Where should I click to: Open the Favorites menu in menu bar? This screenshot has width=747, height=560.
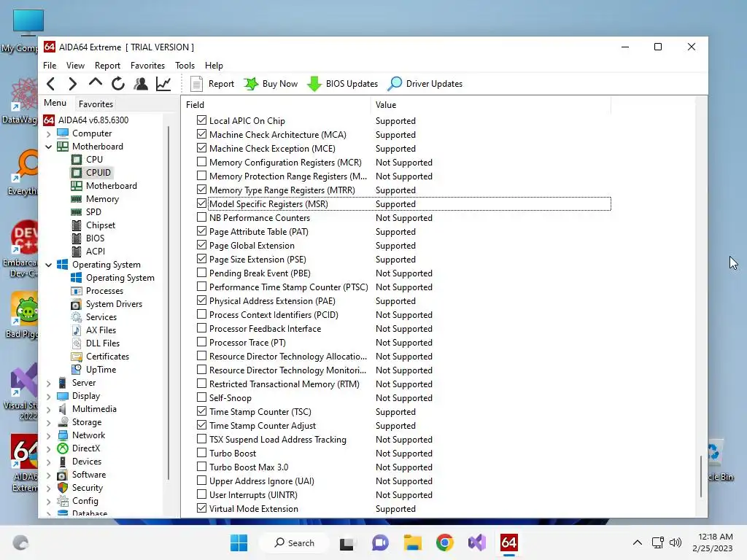pyautogui.click(x=147, y=65)
